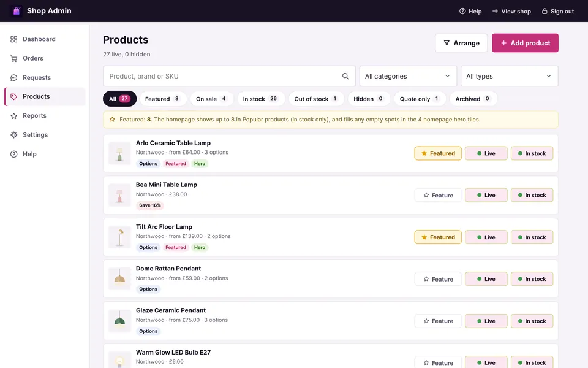Click the top bar Help circle icon
Viewport: 588px width, 368px height.
(462, 11)
